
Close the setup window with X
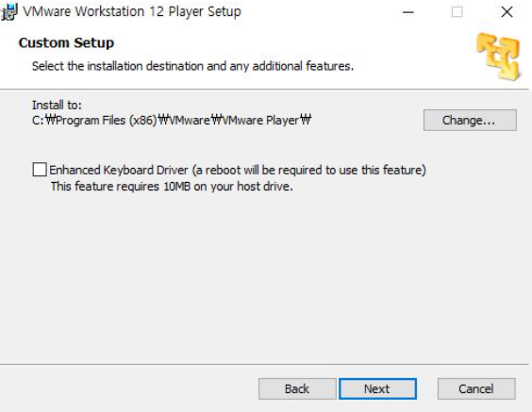[x=507, y=12]
